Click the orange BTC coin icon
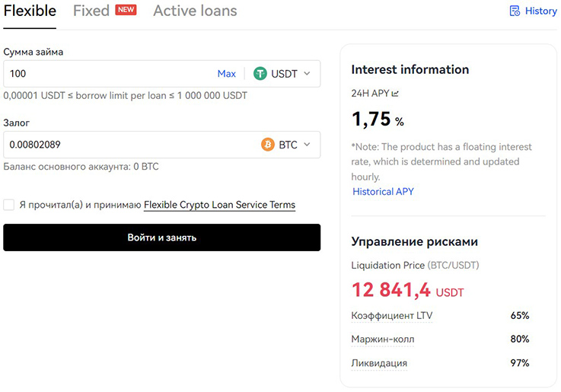The width and height of the screenshot is (561, 392). (268, 145)
